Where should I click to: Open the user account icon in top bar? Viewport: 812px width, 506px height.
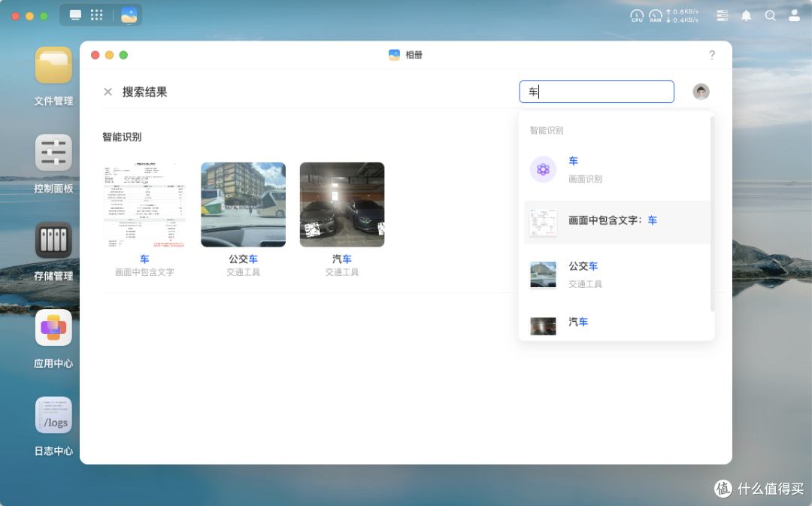pyautogui.click(x=795, y=16)
